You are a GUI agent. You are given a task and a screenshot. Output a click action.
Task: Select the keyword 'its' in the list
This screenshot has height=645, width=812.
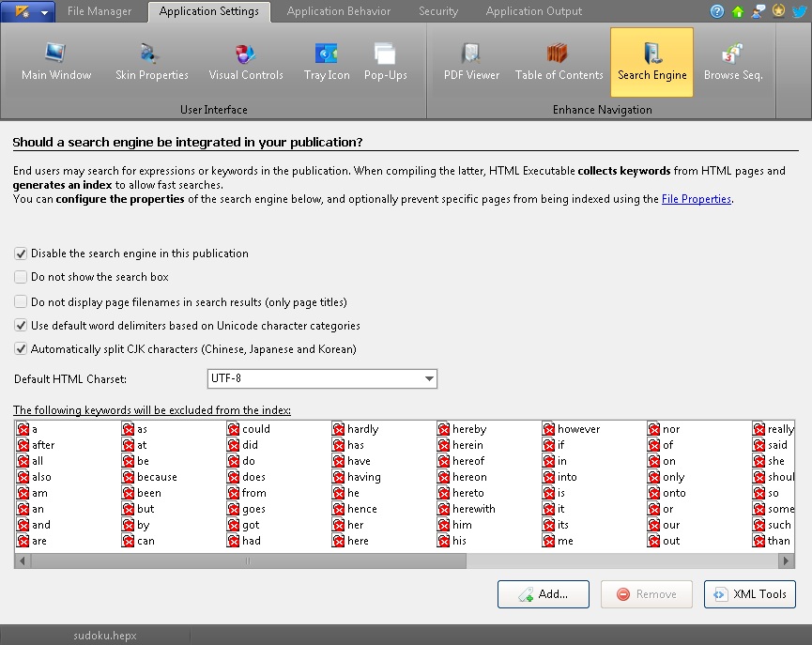click(563, 525)
